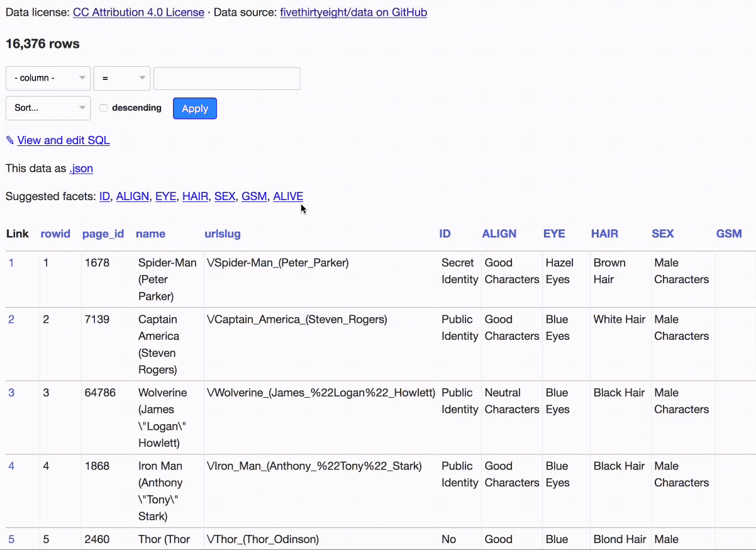Open the column filter dropdown
756x550 pixels.
coord(48,78)
